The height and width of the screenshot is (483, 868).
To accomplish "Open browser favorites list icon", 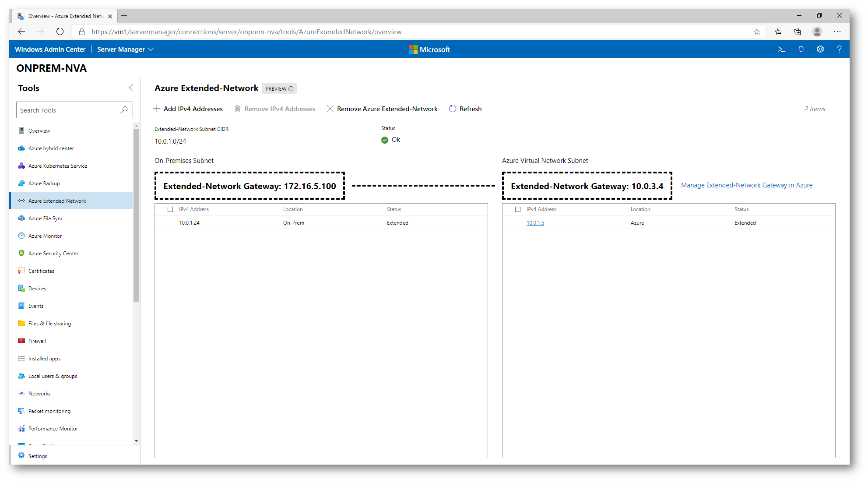I will (x=777, y=32).
